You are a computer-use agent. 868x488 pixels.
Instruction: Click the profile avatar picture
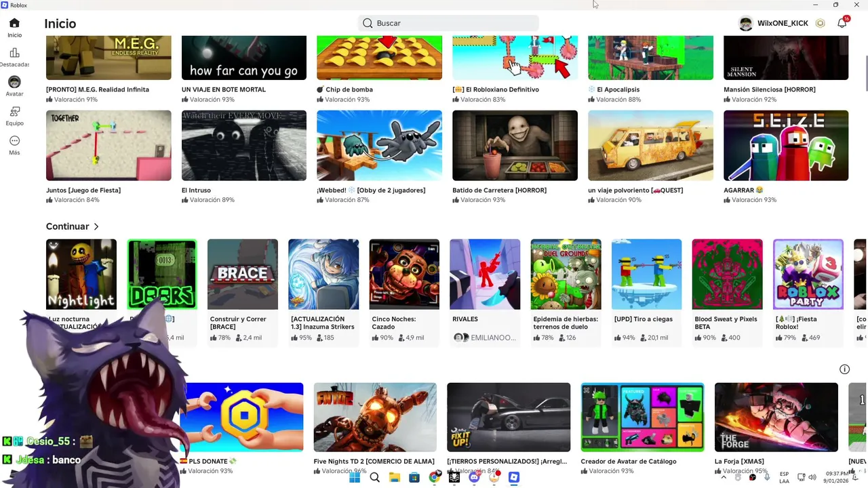pos(746,23)
